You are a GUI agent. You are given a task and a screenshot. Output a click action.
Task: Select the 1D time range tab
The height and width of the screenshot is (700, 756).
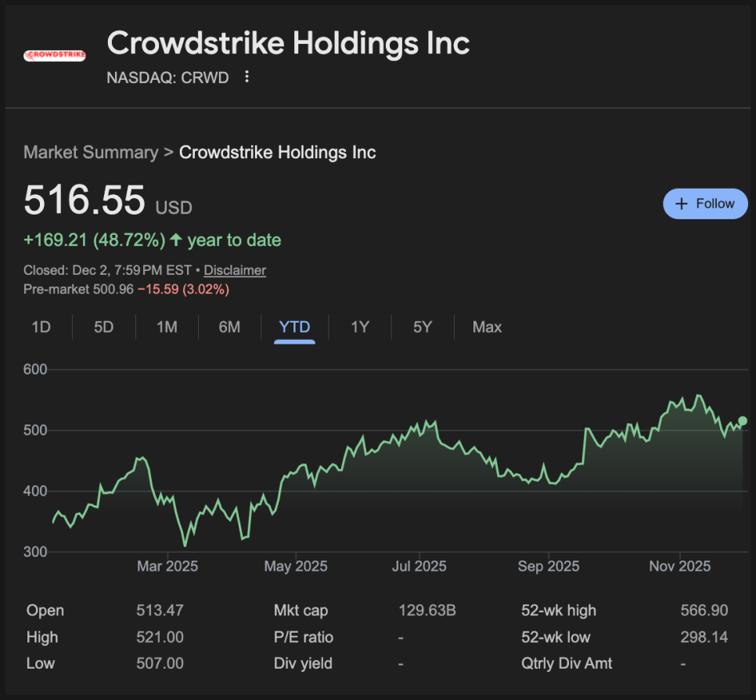click(41, 327)
